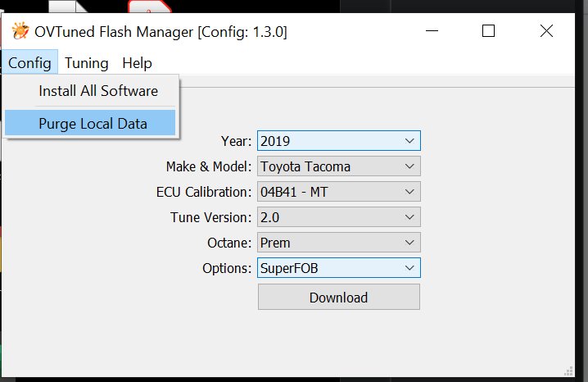Click the OVTuned app icon in title bar

[20, 31]
